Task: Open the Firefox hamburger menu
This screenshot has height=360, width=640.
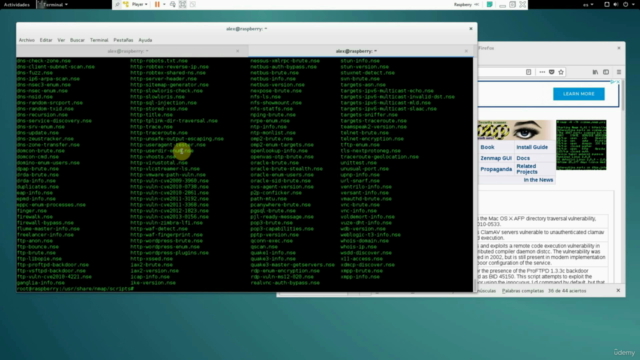Action: (619, 72)
